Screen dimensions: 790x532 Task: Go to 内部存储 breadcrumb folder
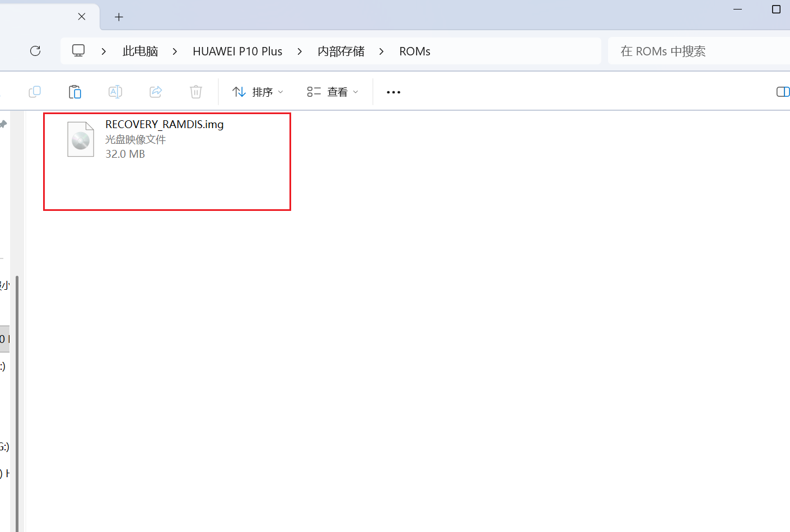(x=341, y=51)
